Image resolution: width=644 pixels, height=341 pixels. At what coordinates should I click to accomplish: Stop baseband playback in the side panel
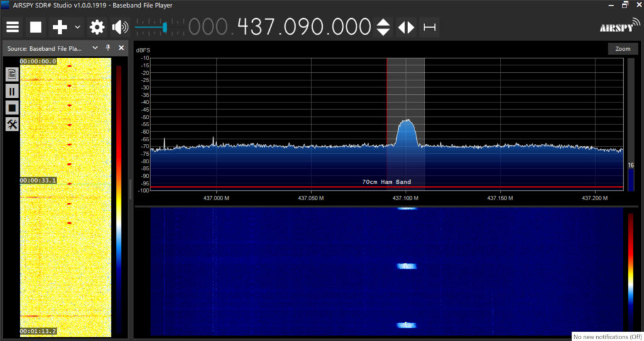tap(12, 108)
